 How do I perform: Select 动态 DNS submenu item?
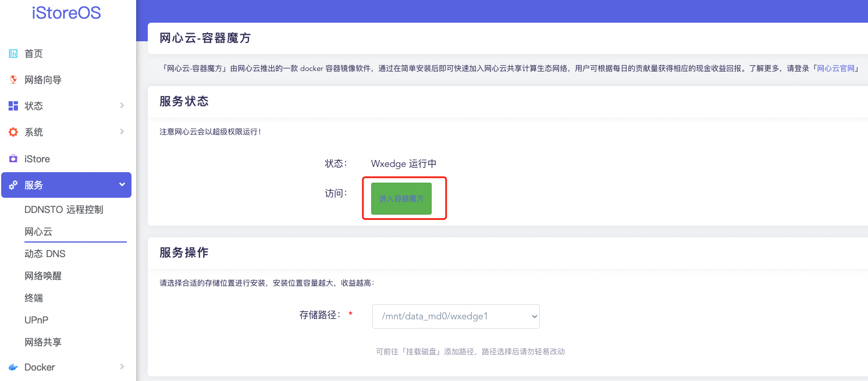coord(45,254)
